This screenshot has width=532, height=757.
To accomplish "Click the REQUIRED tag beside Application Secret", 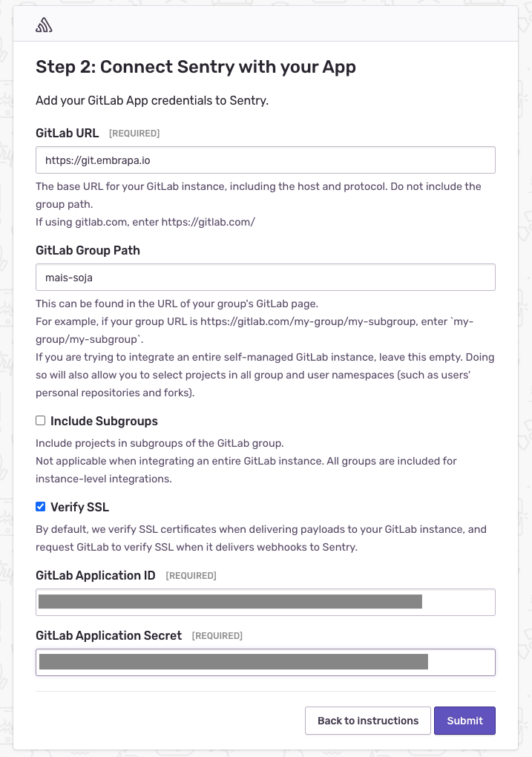I will tap(217, 635).
